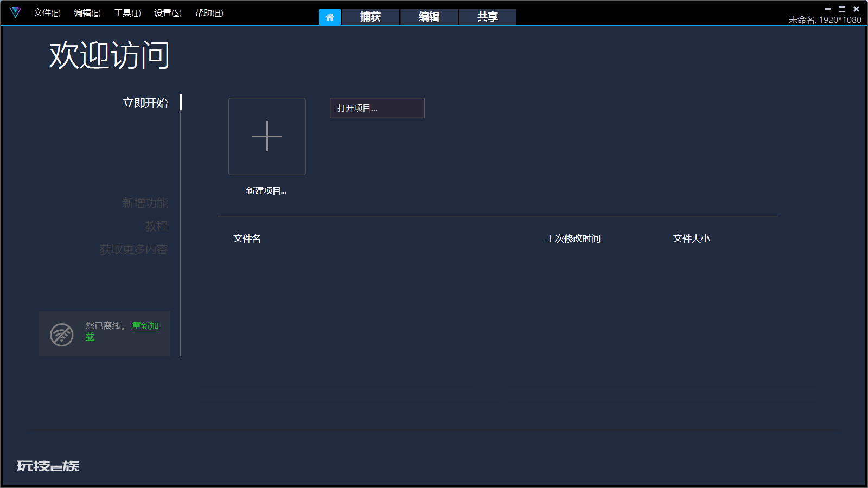
Task: Click the 新建项目... label
Action: (x=266, y=191)
